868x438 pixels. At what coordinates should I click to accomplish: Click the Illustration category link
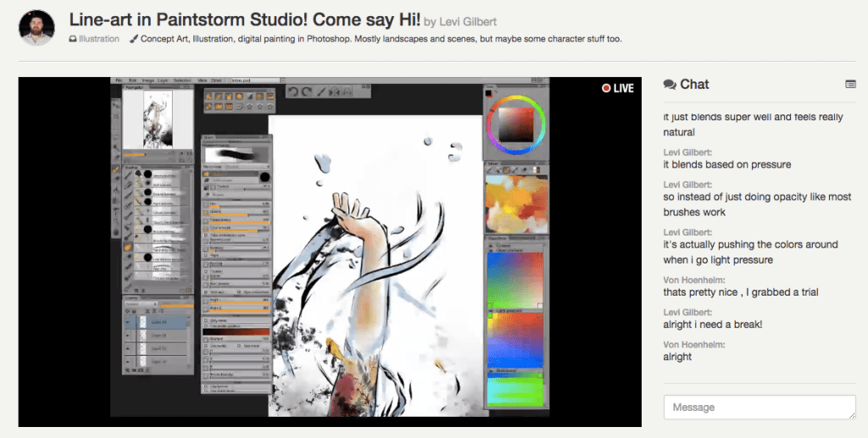click(98, 39)
